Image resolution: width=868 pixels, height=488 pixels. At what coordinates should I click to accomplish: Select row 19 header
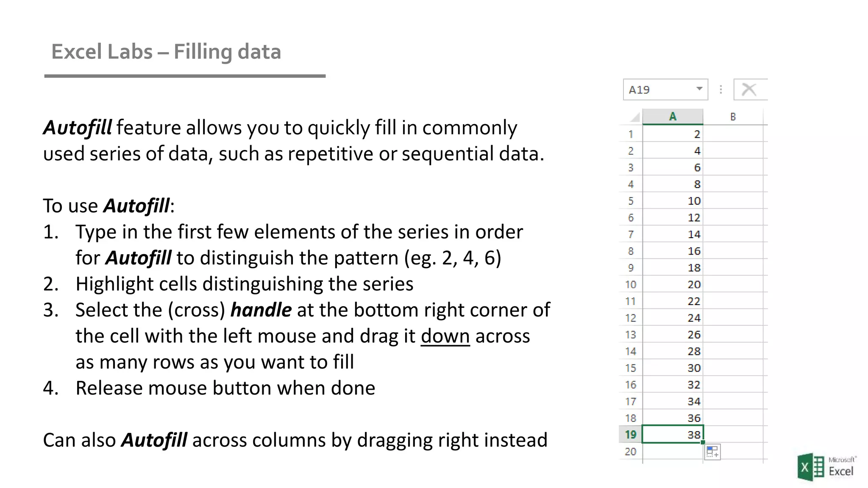(x=631, y=435)
